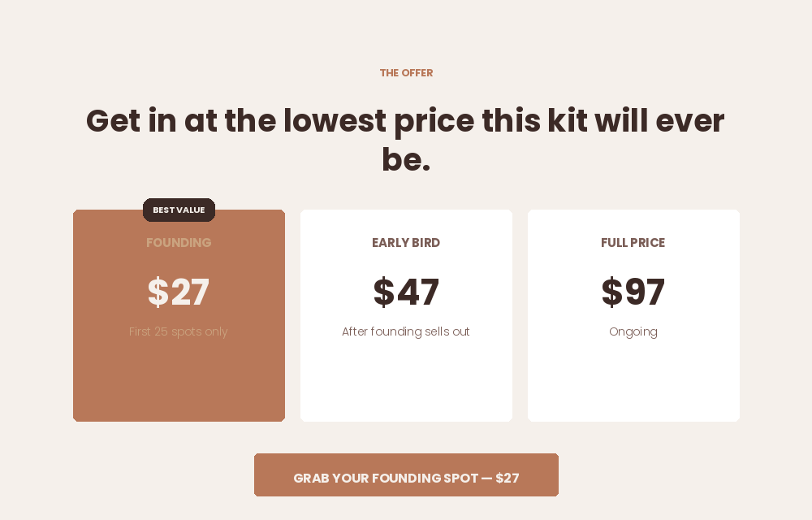Viewport: 812px width, 520px height.
Task: Click the EARLY BIRD tier label
Action: click(406, 242)
